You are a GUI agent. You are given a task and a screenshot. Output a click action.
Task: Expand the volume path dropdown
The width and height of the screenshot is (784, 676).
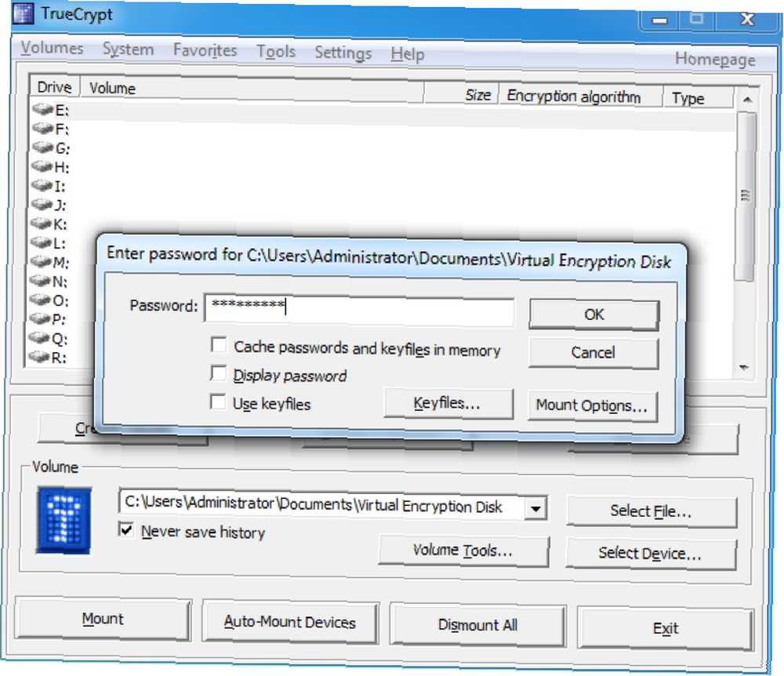(535, 509)
